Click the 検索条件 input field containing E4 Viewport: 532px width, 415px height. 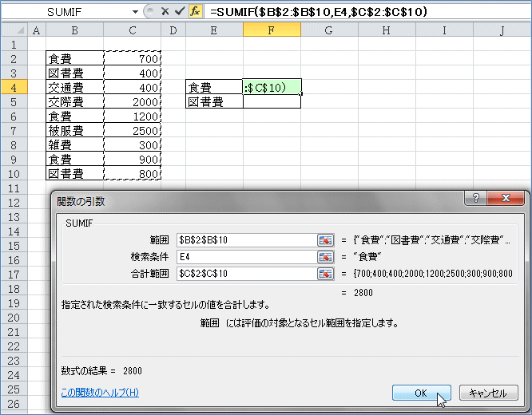pos(247,257)
